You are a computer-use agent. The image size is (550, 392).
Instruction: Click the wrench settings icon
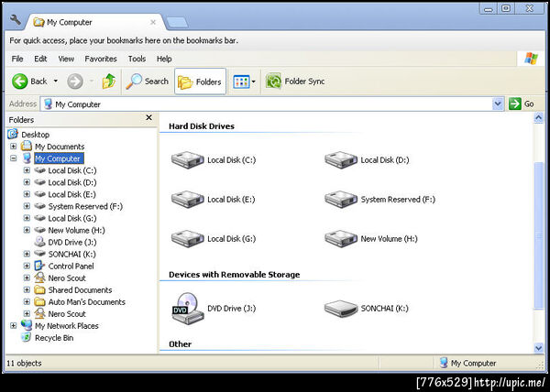15,20
